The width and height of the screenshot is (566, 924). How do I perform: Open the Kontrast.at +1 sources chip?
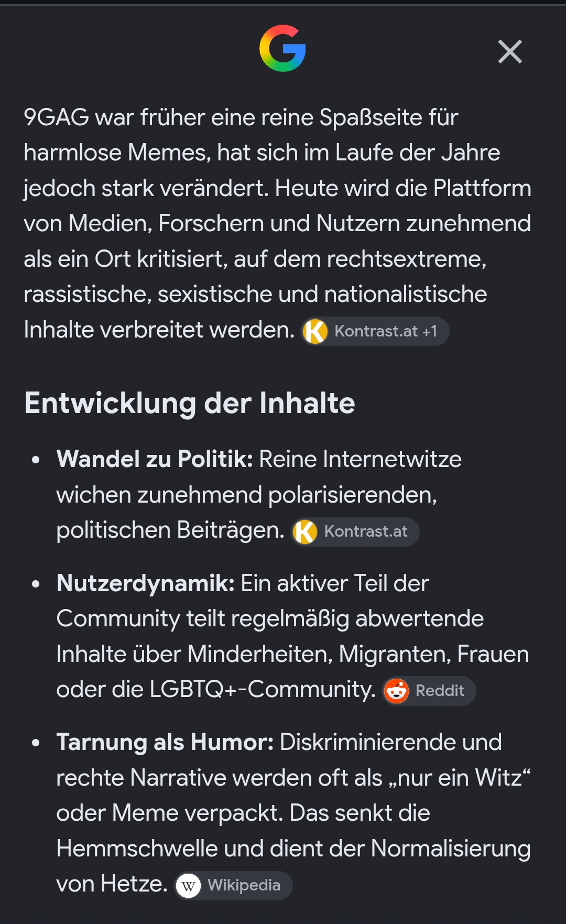coord(375,331)
